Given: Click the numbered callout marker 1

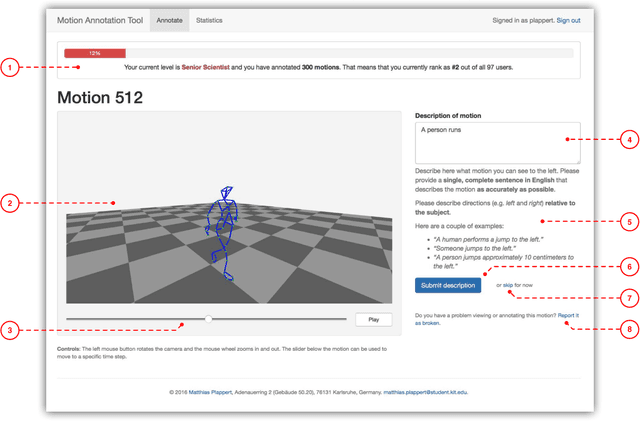Looking at the screenshot, I should click(x=10, y=68).
